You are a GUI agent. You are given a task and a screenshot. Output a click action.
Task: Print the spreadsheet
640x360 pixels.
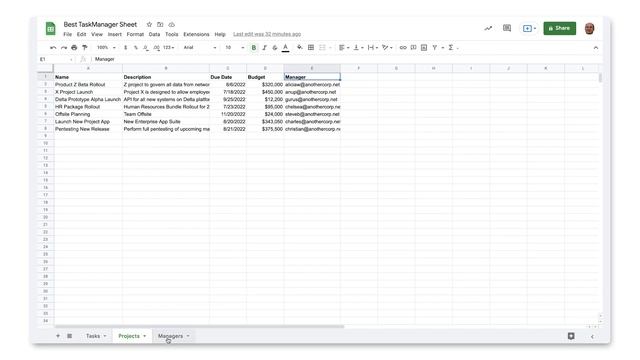pyautogui.click(x=74, y=48)
